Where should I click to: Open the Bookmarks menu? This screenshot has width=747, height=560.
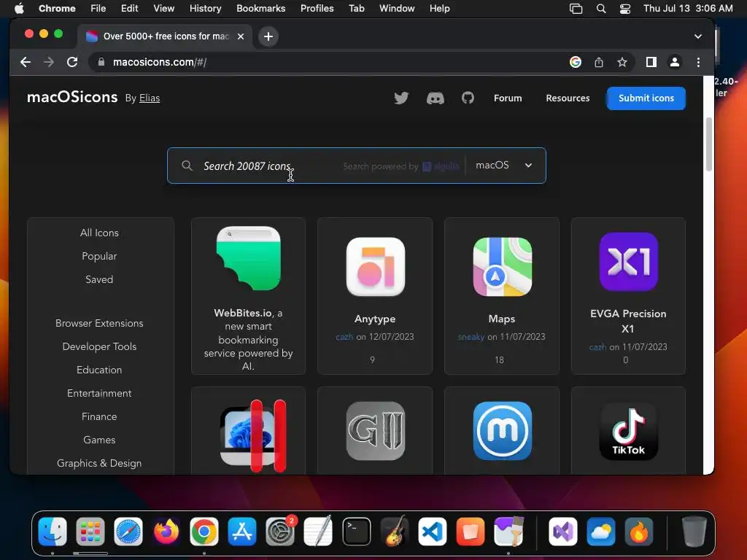pyautogui.click(x=260, y=8)
